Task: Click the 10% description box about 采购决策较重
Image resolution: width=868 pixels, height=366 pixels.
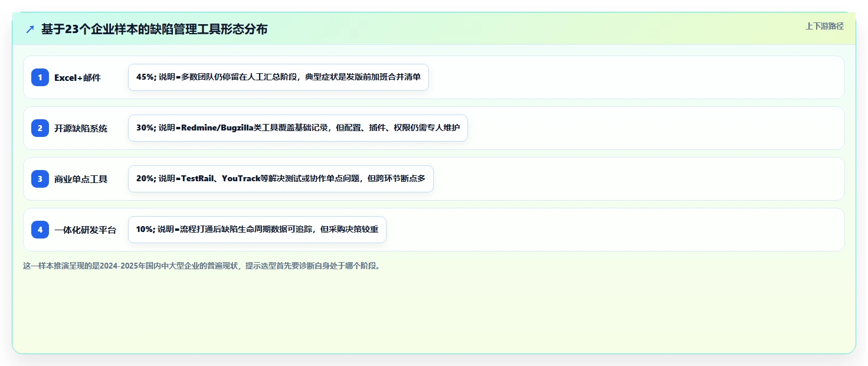Action: [x=257, y=230]
